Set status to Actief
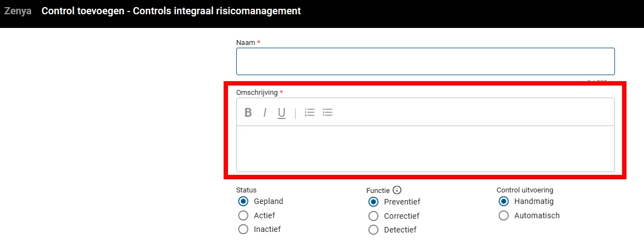The height and width of the screenshot is (250, 644). coord(243,215)
